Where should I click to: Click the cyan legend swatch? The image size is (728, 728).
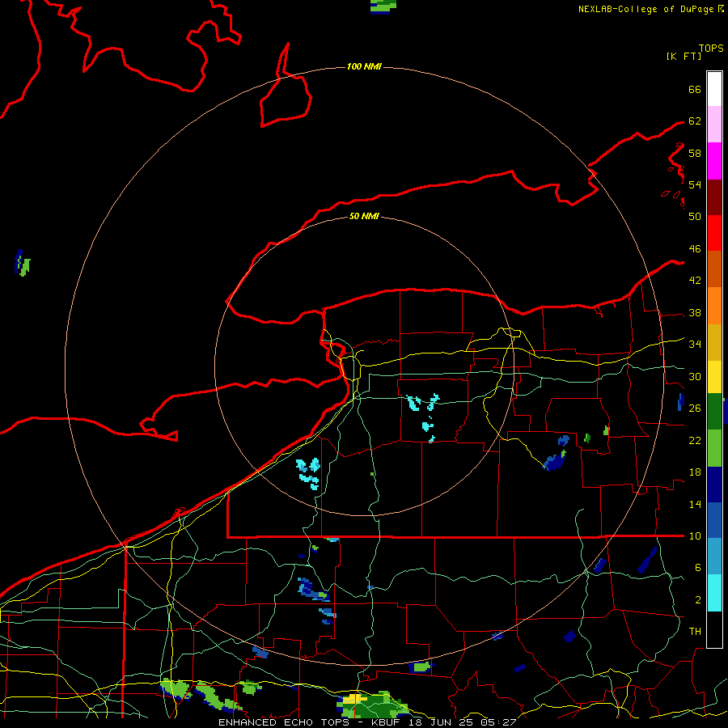pos(714,593)
